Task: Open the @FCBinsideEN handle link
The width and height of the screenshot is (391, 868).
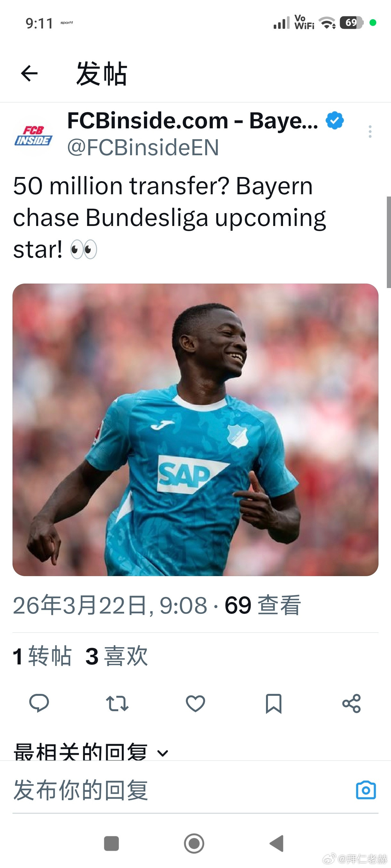Action: (143, 148)
